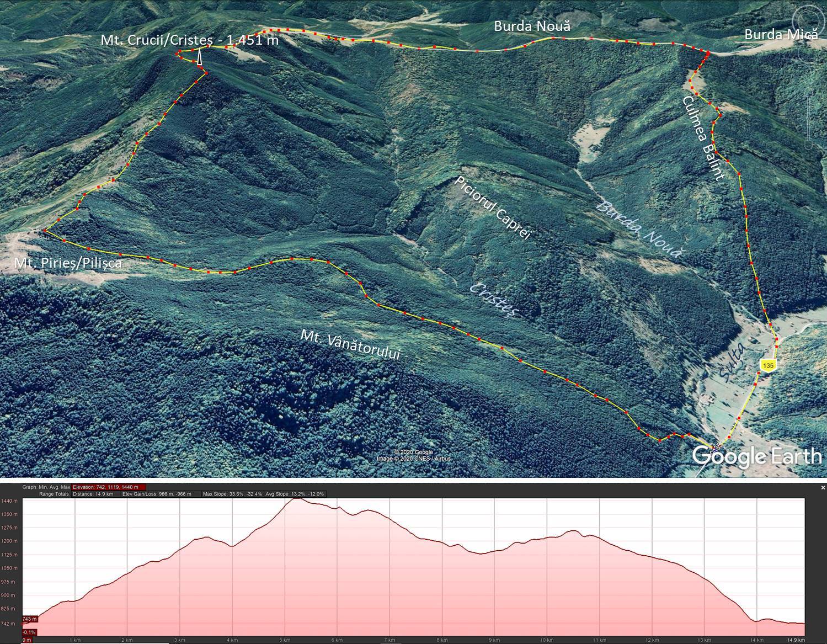
Task: Click the white peak marker at Mt. Crucii
Action: tap(200, 57)
